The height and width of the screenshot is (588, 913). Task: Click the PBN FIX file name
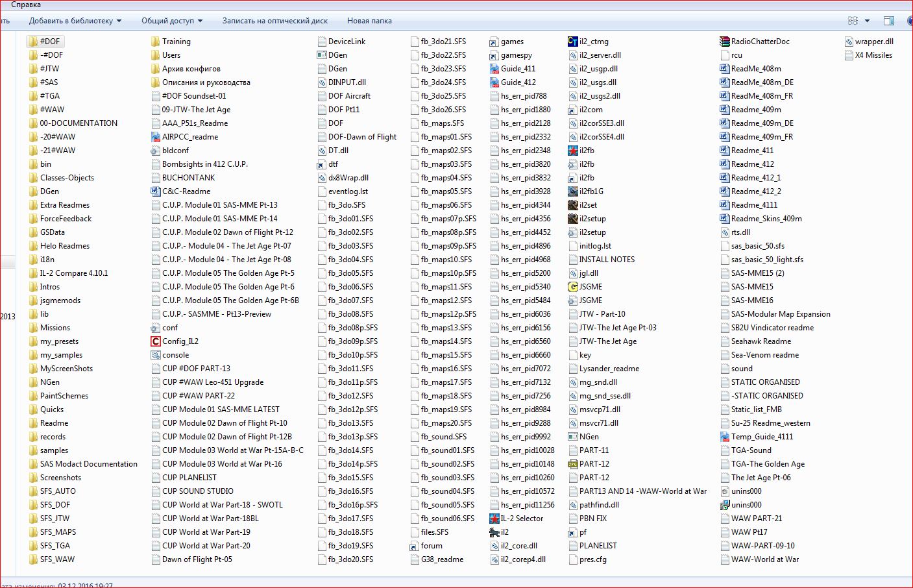click(x=593, y=519)
